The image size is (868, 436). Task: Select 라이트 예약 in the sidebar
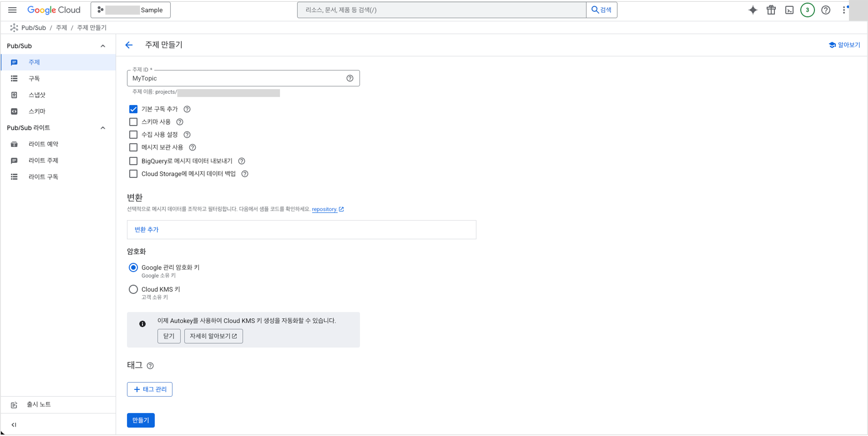click(x=43, y=144)
